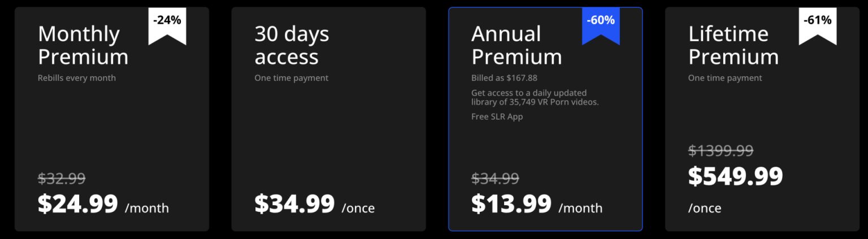The image size is (868, 239).
Task: Click the $24.99 monthly price
Action: pos(78,204)
